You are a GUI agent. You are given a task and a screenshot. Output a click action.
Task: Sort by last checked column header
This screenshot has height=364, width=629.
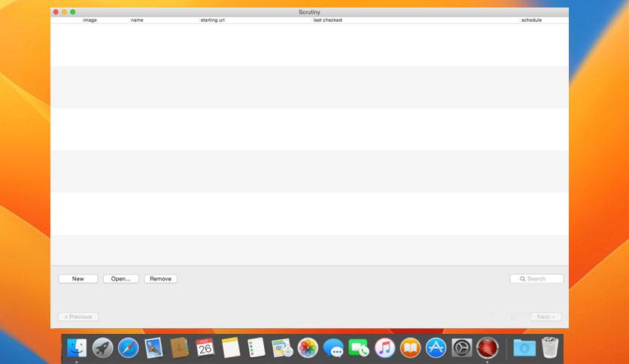328,20
